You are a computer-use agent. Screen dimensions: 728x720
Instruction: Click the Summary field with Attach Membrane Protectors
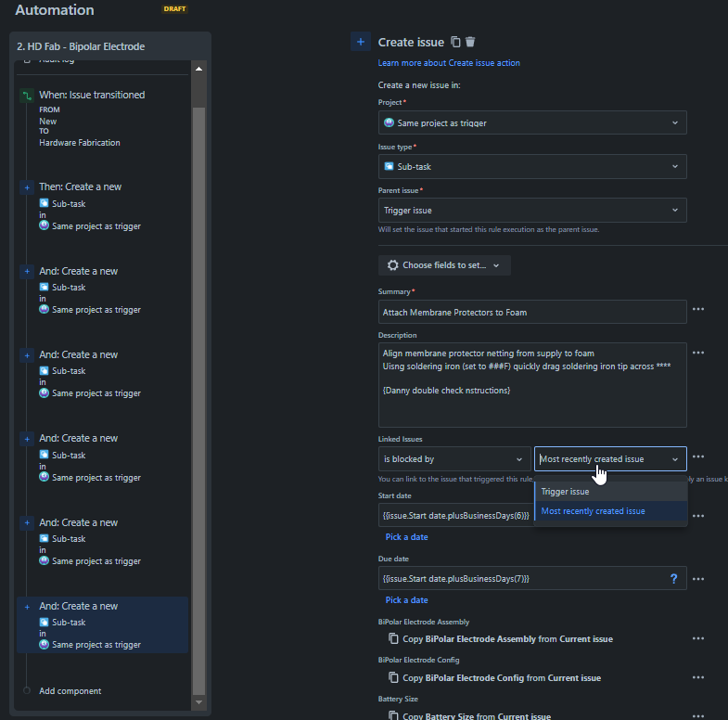[x=532, y=312]
